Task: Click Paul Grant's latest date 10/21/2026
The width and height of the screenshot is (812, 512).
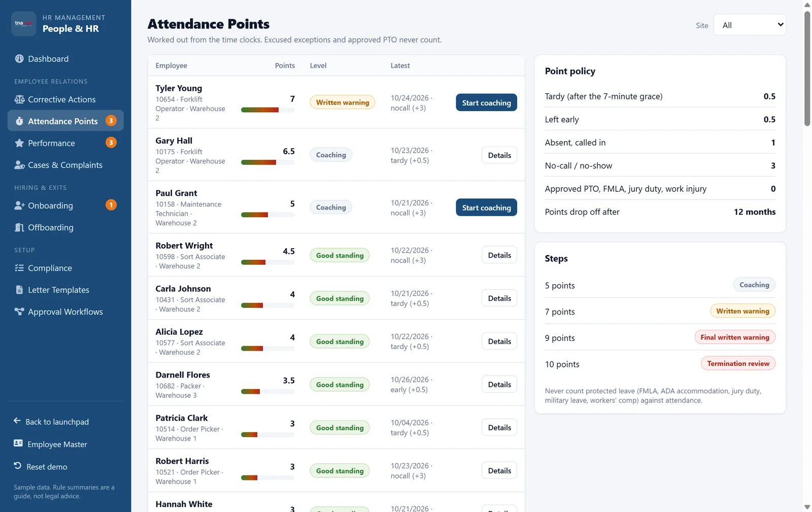Action: coord(410,203)
